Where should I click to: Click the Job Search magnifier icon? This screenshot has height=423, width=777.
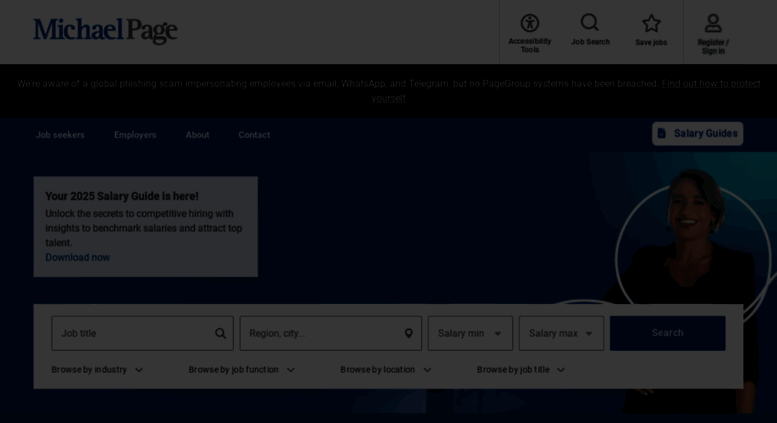590,22
